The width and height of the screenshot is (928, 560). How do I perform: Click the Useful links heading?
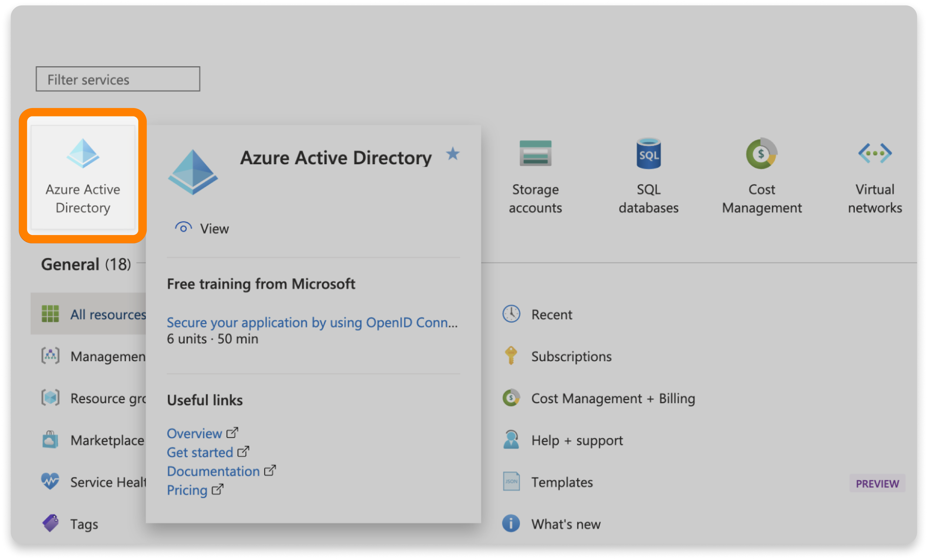tap(205, 400)
